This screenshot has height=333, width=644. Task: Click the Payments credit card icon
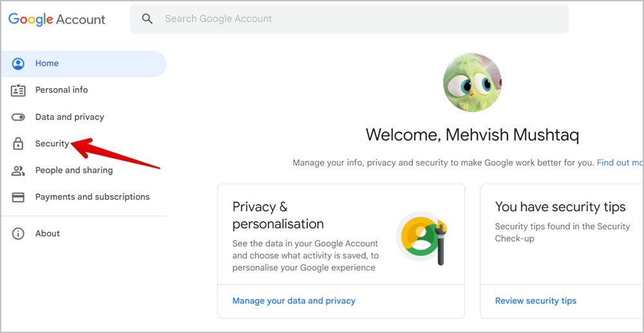[x=18, y=197]
